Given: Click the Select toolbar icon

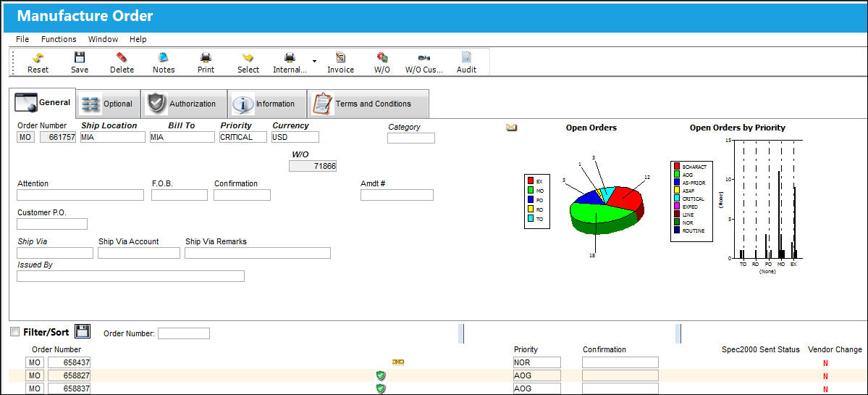Looking at the screenshot, I should click(x=248, y=57).
